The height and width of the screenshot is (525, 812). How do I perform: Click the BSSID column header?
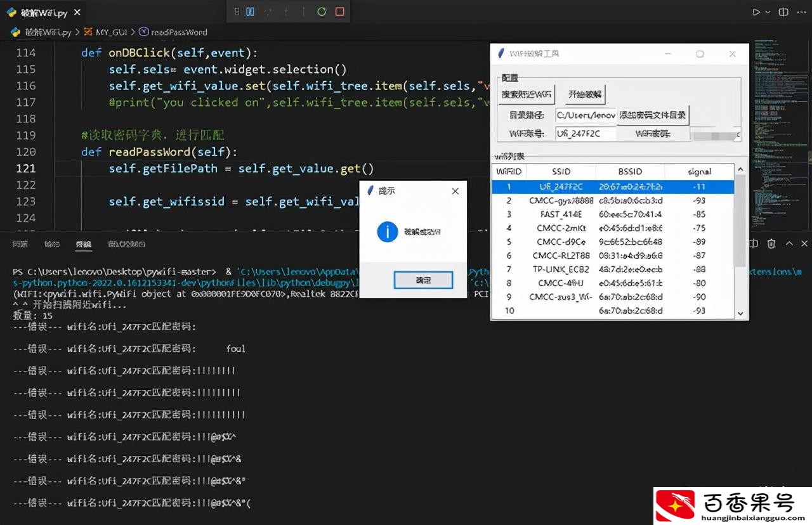[630, 171]
